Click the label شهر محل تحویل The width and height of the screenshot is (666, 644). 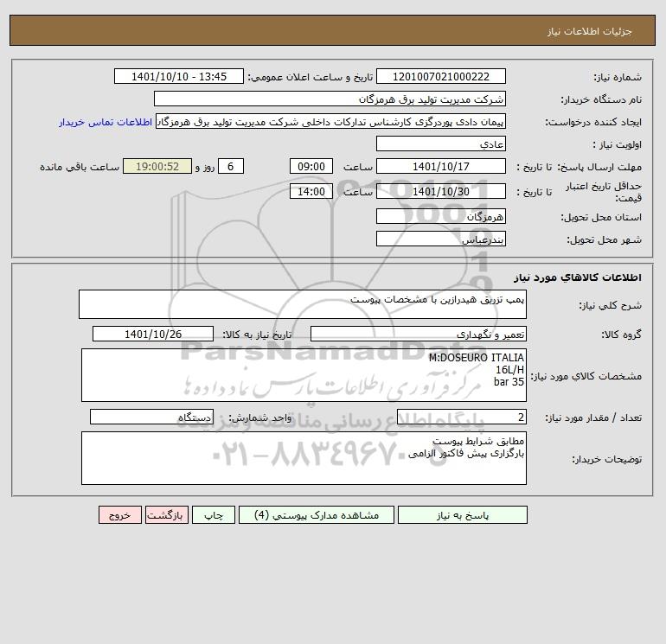pyautogui.click(x=604, y=239)
